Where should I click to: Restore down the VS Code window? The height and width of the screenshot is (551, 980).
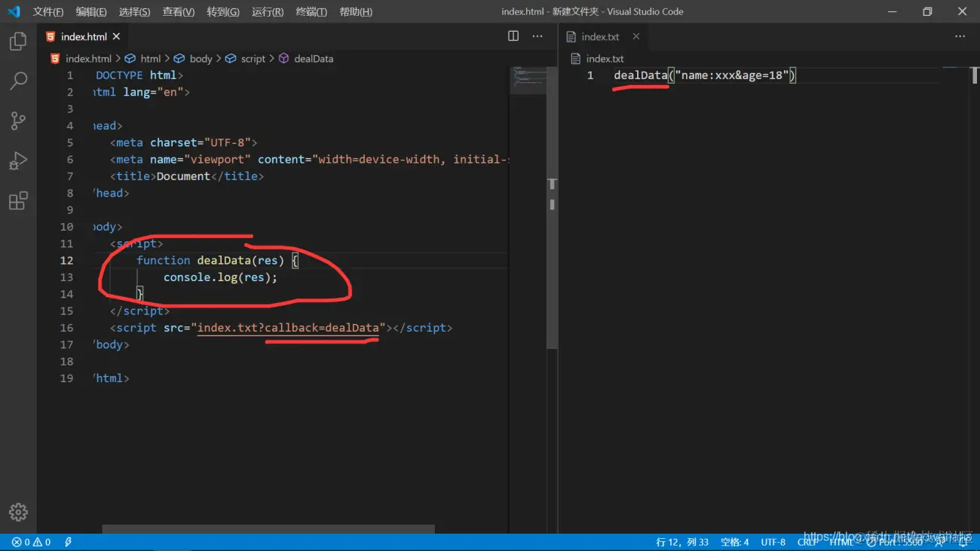(x=927, y=11)
